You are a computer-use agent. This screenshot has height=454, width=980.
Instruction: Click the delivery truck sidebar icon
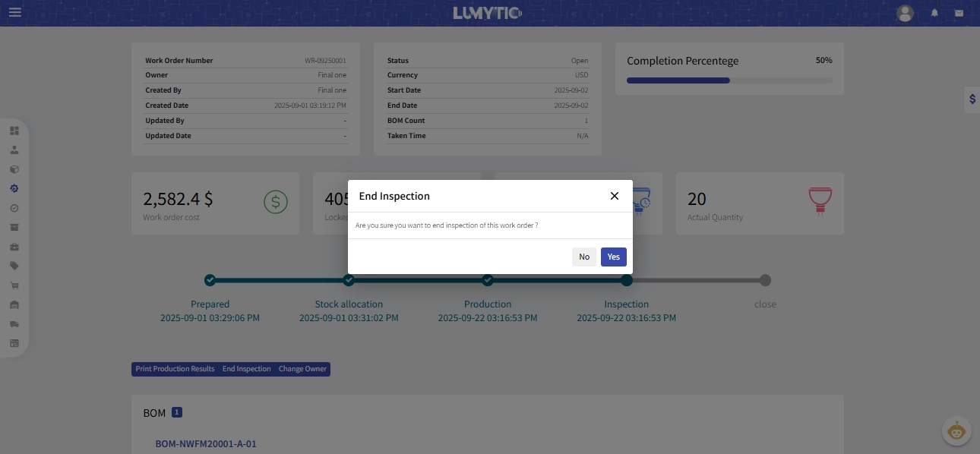coord(14,324)
